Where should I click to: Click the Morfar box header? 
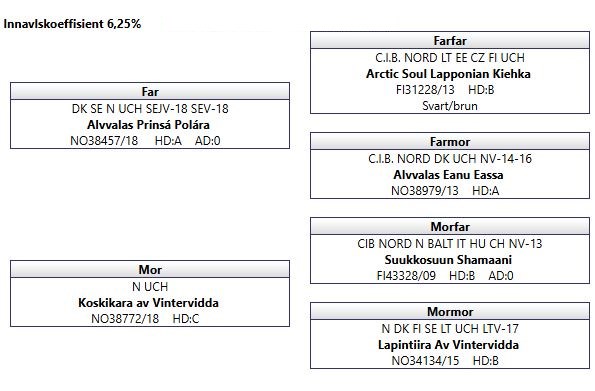pyautogui.click(x=450, y=227)
